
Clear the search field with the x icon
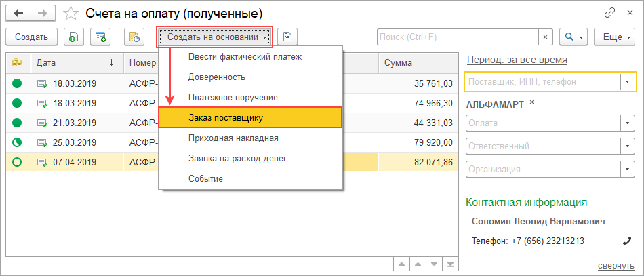pyautogui.click(x=546, y=37)
